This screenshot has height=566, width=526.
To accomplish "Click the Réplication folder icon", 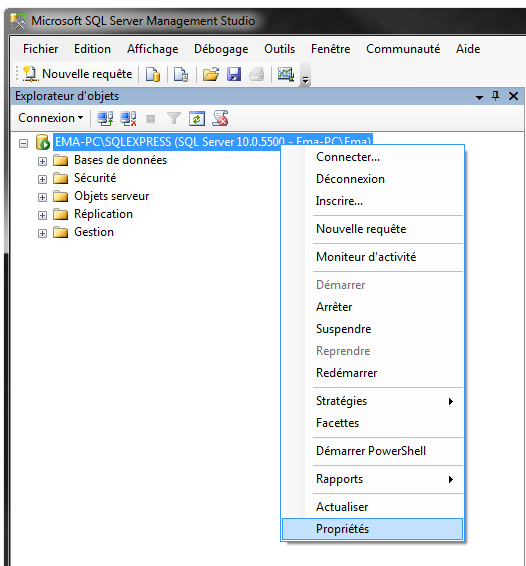I will click(60, 214).
